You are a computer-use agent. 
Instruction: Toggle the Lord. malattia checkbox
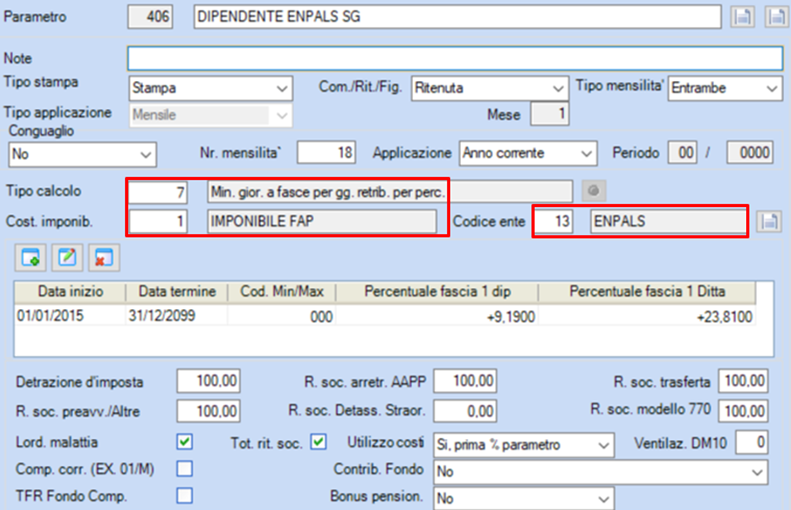click(185, 442)
